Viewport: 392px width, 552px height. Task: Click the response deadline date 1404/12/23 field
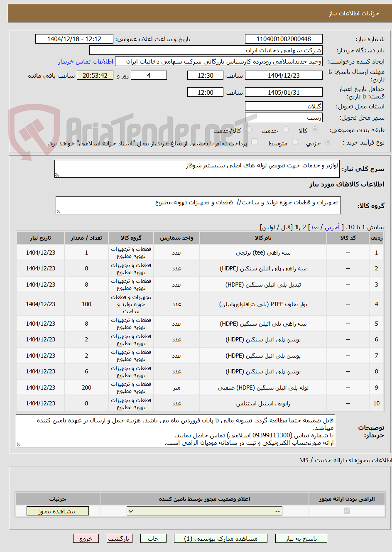tap(284, 76)
